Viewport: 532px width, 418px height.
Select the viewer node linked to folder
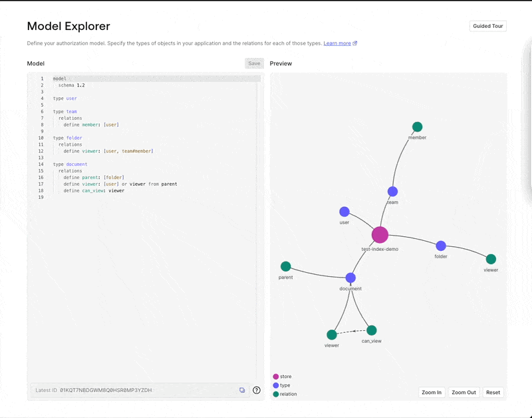click(491, 259)
